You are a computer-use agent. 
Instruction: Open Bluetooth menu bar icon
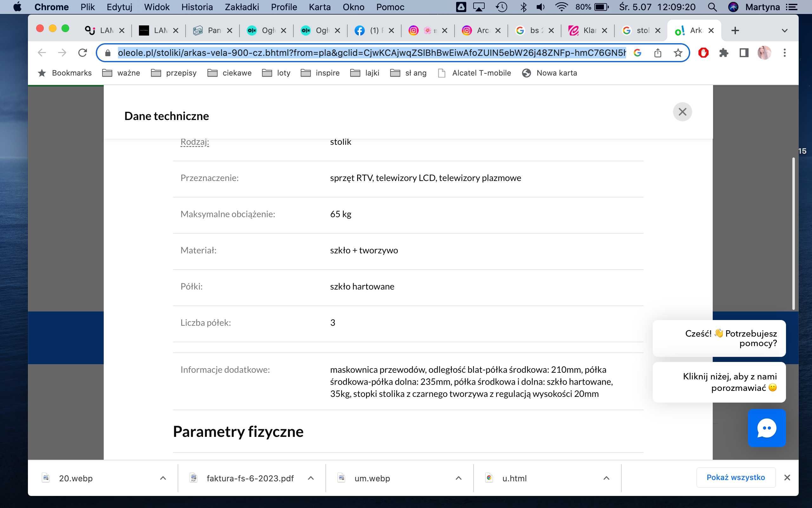tap(523, 7)
